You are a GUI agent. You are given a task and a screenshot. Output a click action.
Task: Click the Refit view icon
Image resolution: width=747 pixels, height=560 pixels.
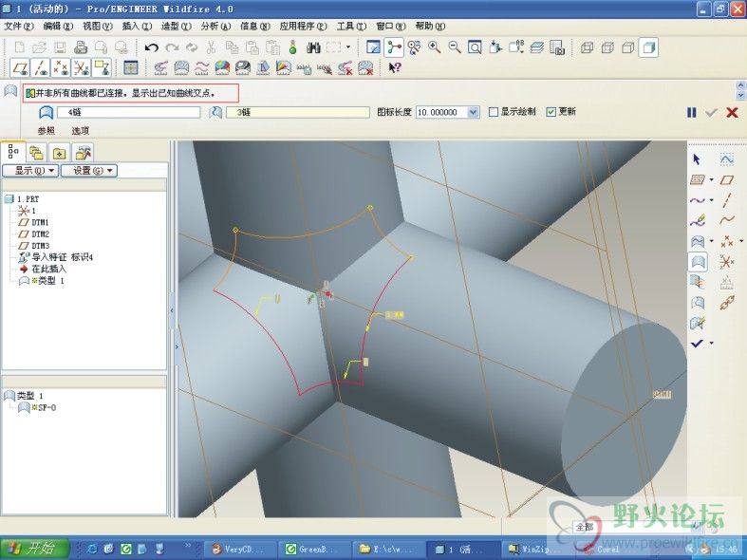[475, 47]
